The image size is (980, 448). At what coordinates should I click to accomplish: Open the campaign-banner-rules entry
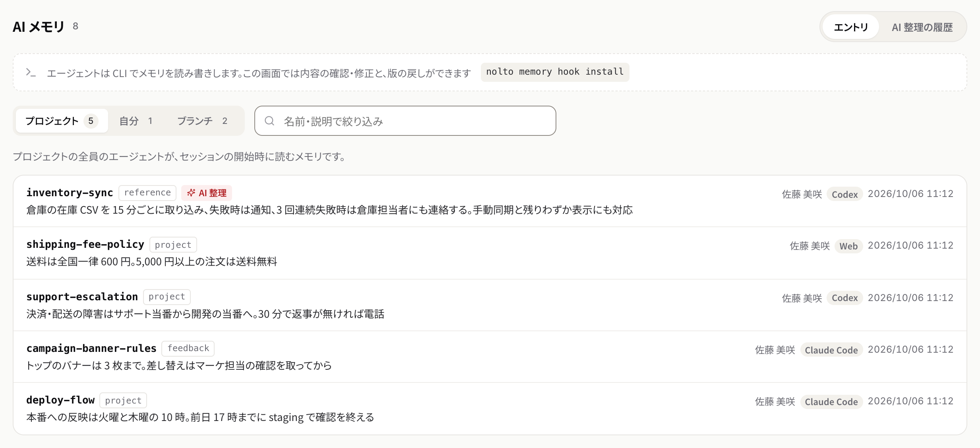pyautogui.click(x=490, y=357)
